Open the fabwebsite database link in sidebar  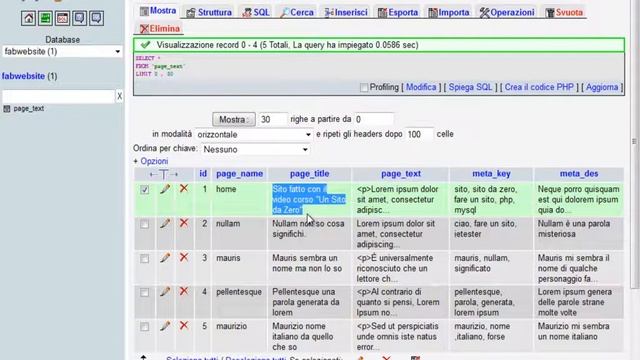(x=23, y=76)
